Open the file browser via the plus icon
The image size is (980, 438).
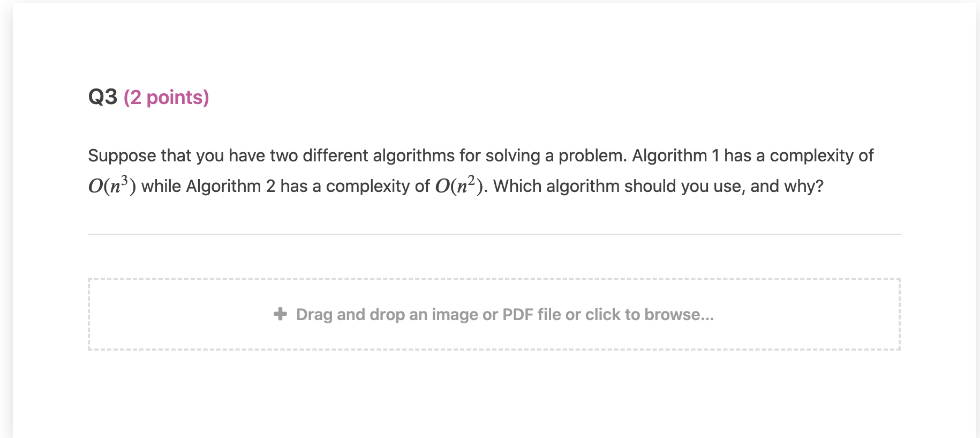280,314
